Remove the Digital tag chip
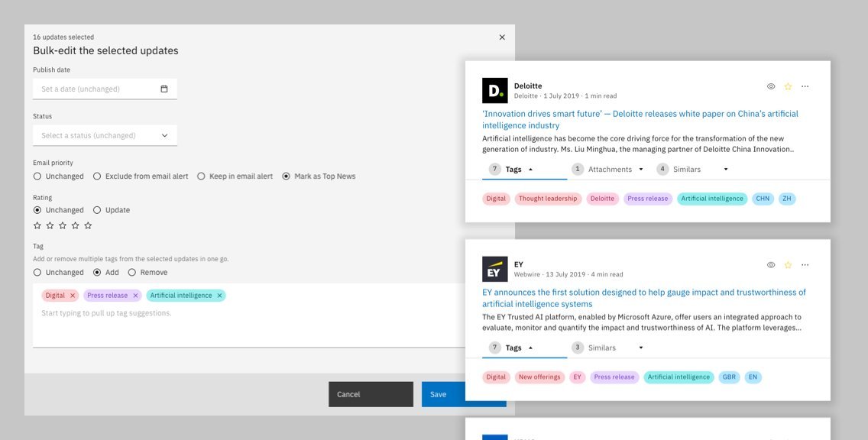The width and height of the screenshot is (868, 440). [73, 296]
